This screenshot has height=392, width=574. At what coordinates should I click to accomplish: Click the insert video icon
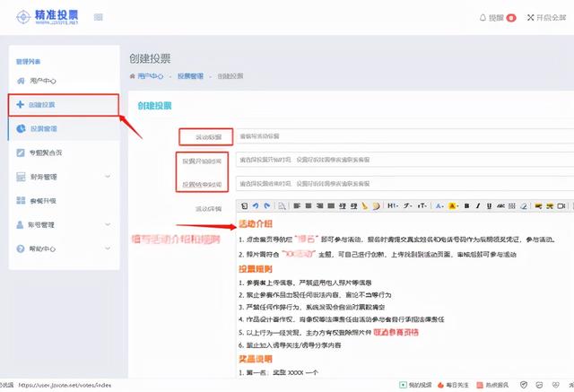[561, 206]
